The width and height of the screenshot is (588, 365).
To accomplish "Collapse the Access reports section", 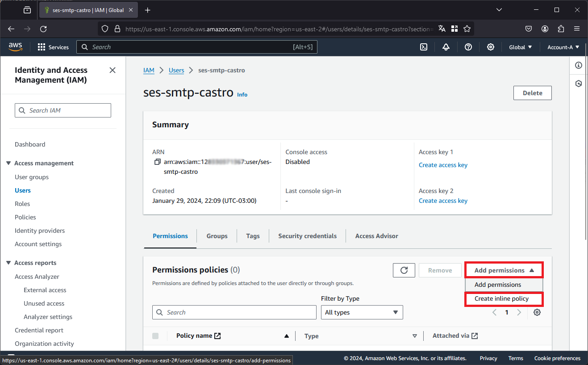I will click(x=8, y=263).
